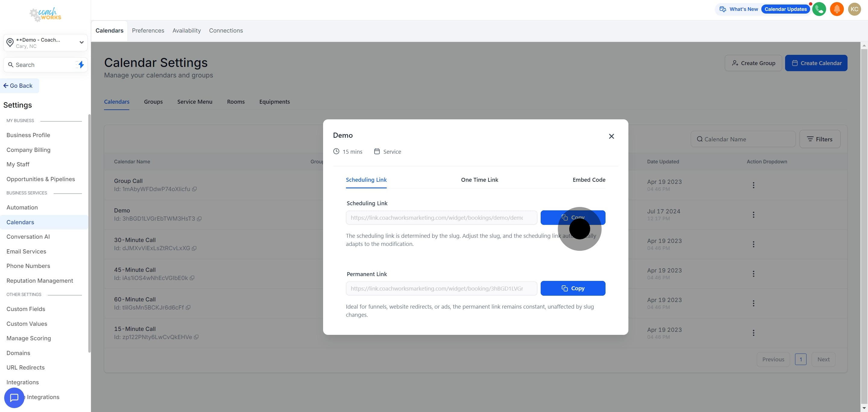Expand the Filters panel
Screen dimensions: 868x412
tap(819, 139)
